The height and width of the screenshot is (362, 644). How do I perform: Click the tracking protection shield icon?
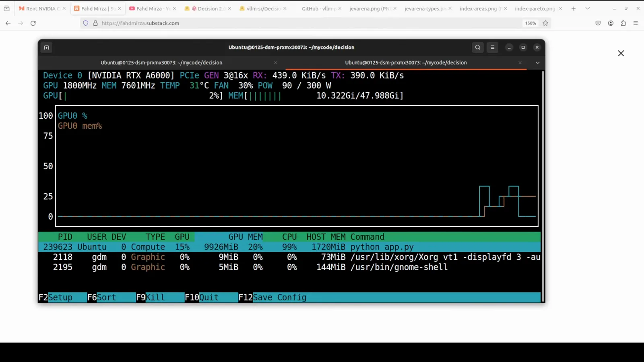(x=86, y=23)
